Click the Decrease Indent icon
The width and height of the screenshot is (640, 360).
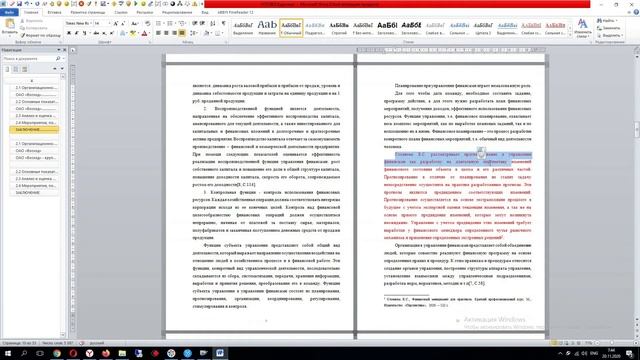[195, 24]
